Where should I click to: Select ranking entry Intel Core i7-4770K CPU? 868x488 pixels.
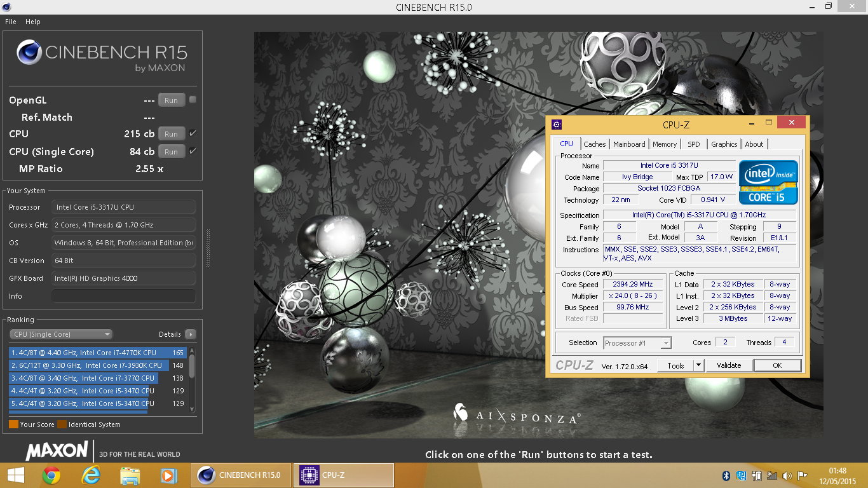tap(98, 353)
